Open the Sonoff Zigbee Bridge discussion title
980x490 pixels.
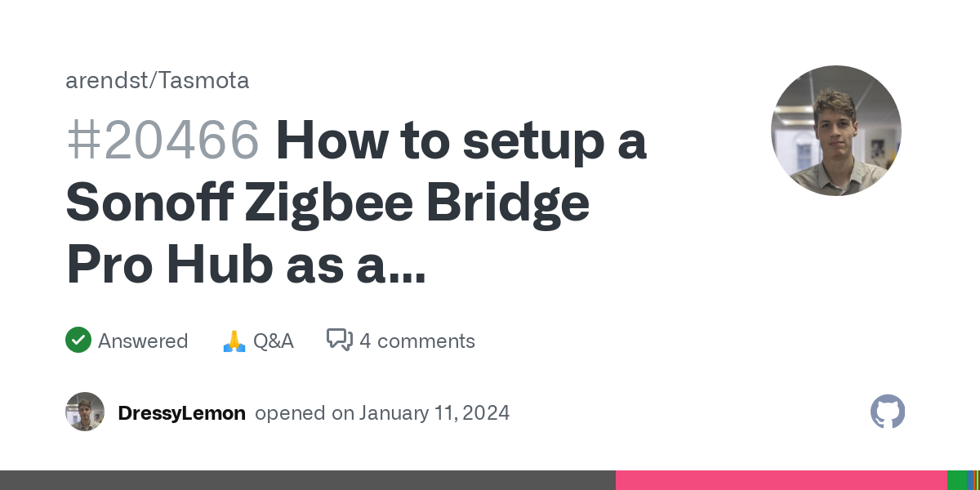click(356, 204)
